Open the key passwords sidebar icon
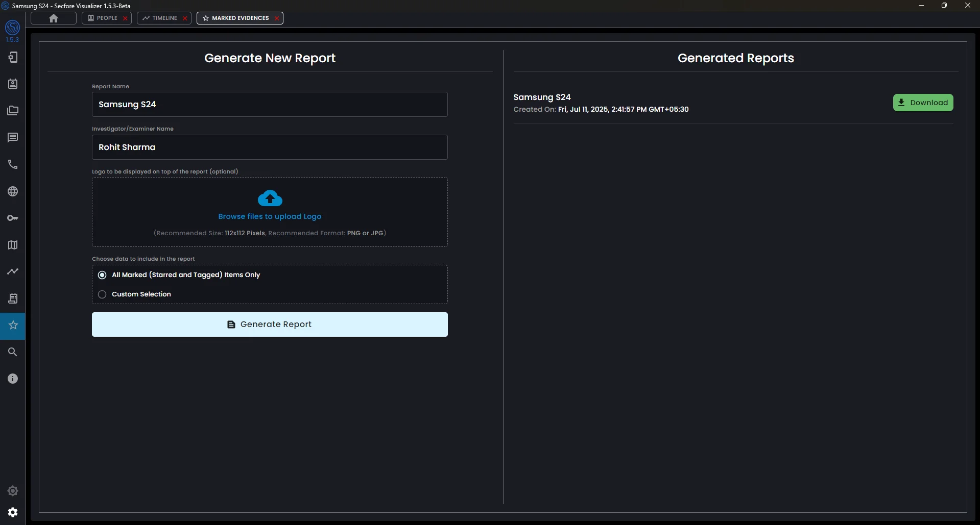The width and height of the screenshot is (980, 525). [x=12, y=218]
